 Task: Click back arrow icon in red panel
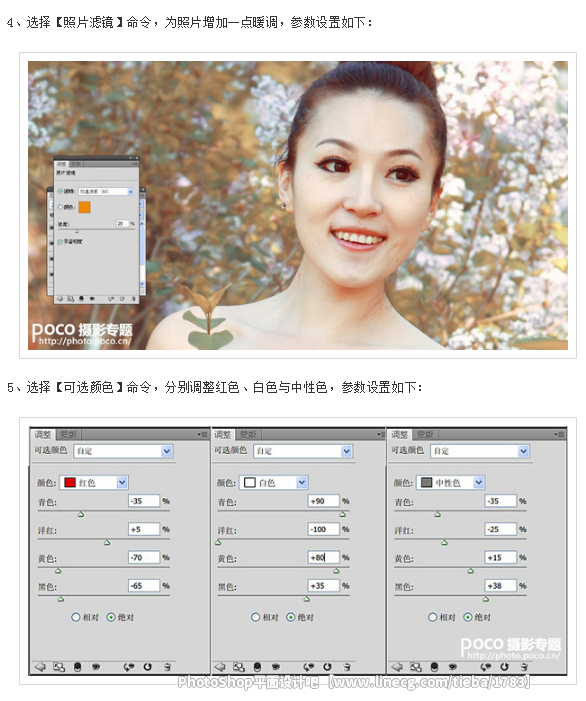click(x=40, y=667)
